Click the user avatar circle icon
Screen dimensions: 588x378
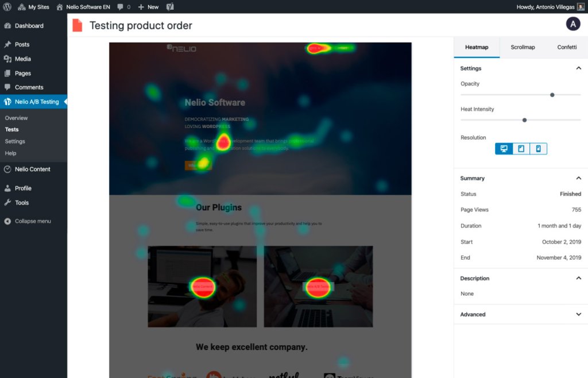click(x=573, y=24)
